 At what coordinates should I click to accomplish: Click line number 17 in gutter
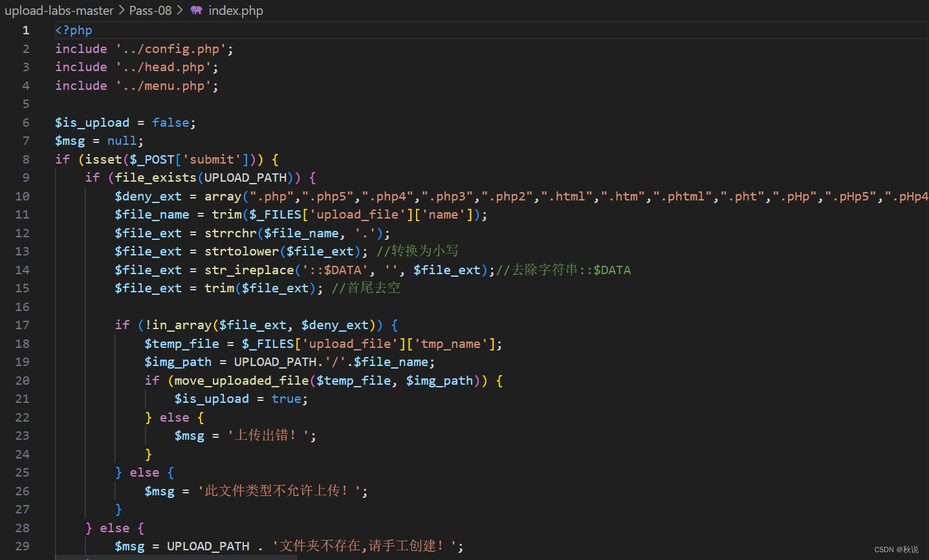point(23,325)
